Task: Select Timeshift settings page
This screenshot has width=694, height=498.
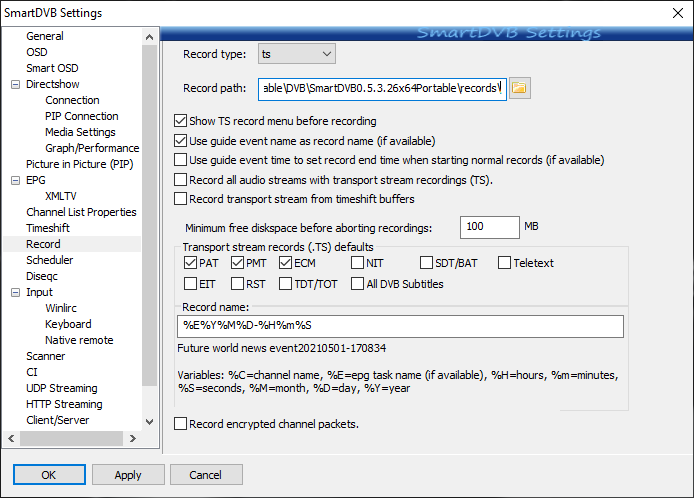Action: [48, 228]
